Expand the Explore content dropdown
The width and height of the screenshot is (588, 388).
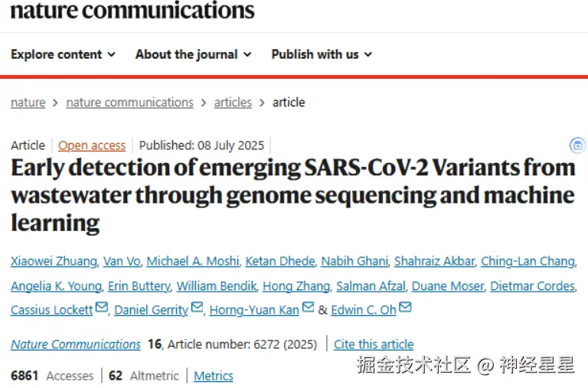coord(63,54)
